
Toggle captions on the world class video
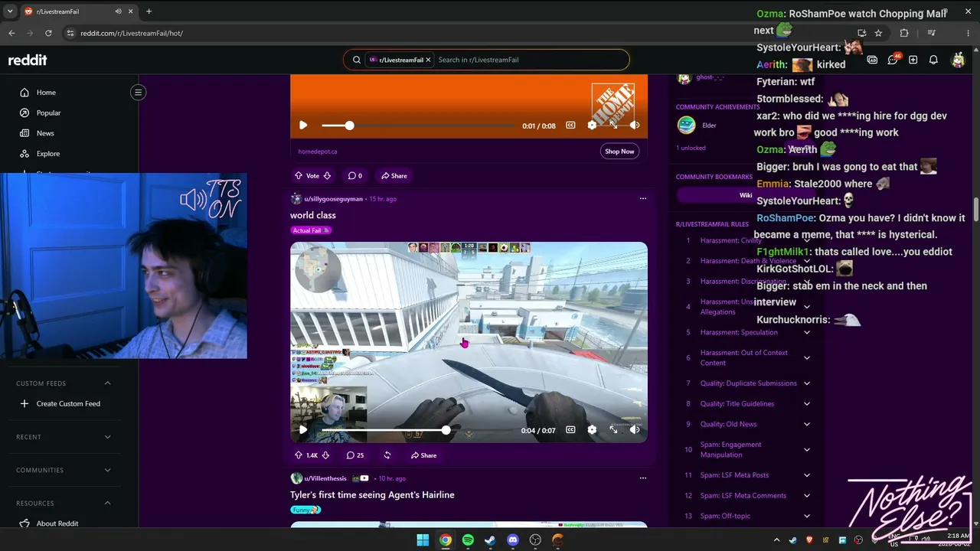tap(570, 430)
